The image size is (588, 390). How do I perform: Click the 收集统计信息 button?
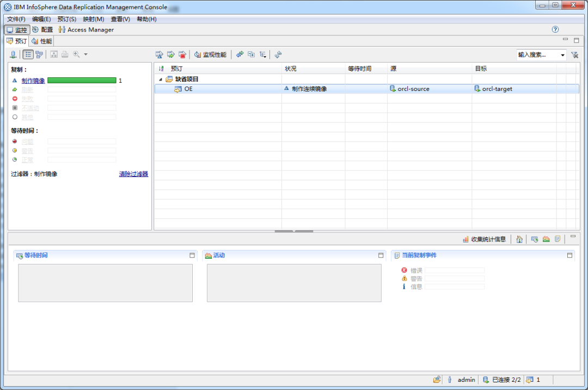point(484,239)
